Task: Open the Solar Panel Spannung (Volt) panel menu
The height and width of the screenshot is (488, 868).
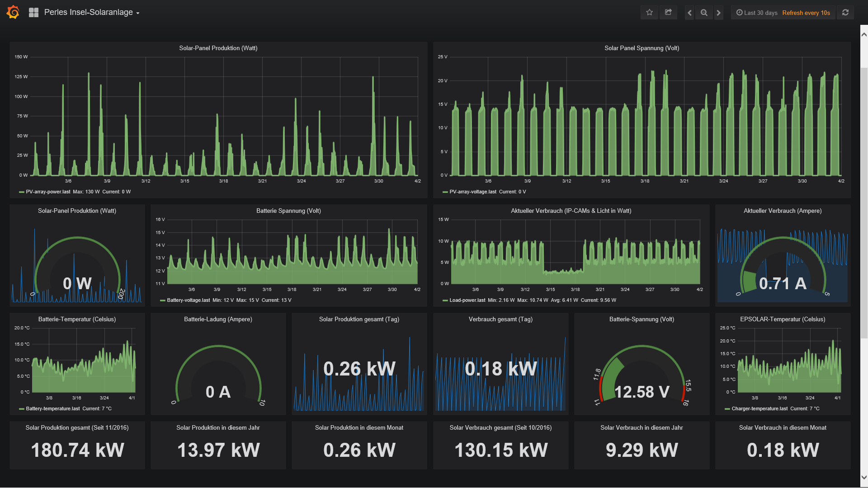Action: (642, 48)
